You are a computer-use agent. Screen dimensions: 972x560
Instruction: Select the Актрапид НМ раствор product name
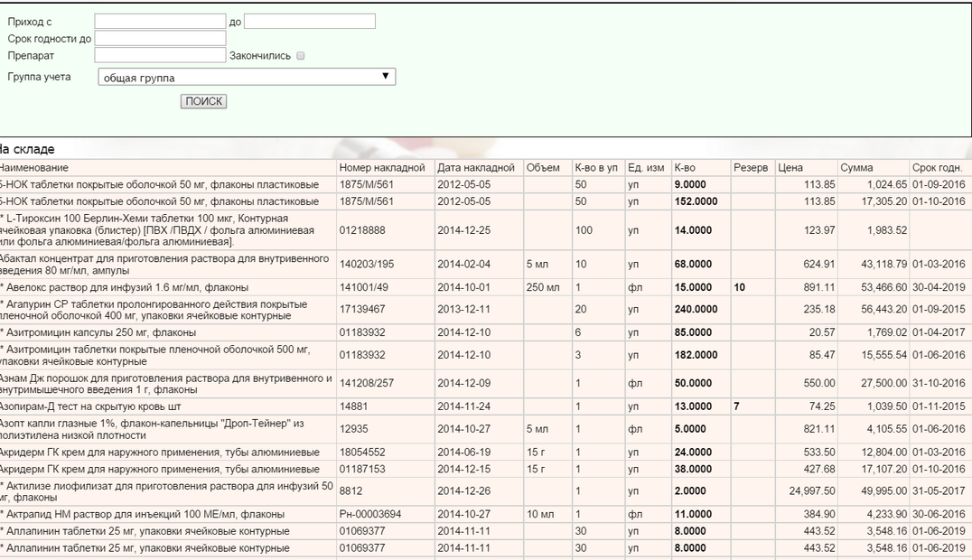(x=143, y=514)
